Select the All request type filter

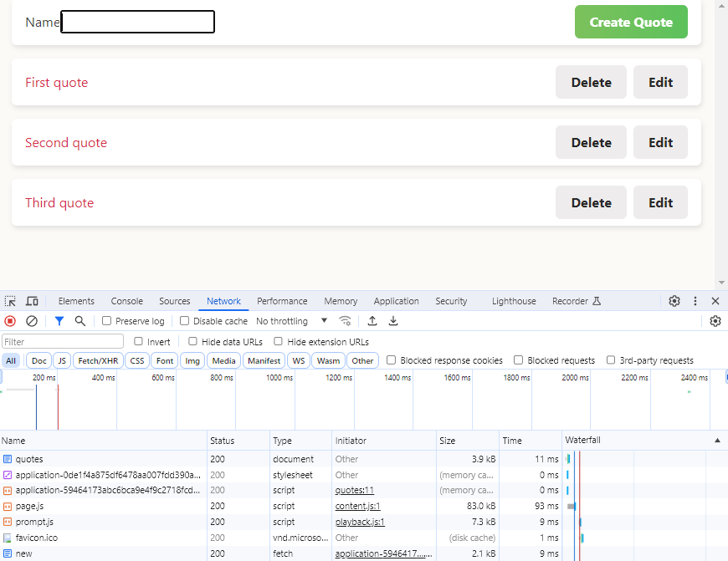click(x=11, y=360)
